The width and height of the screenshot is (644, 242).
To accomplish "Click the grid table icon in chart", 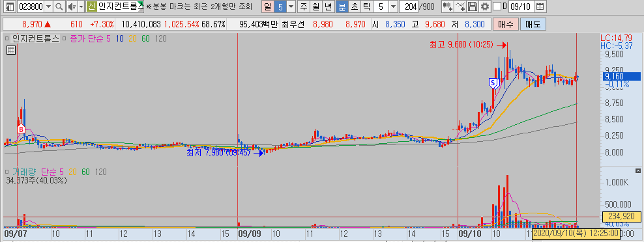I will click(x=11, y=50).
